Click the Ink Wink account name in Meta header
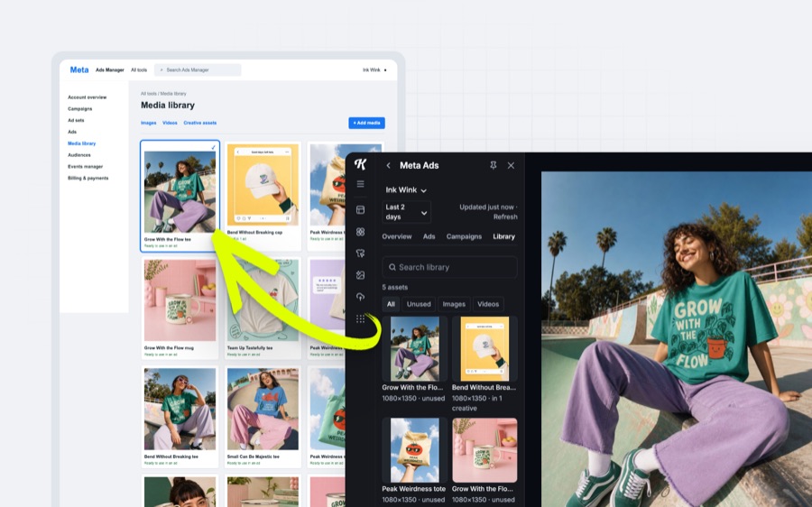 click(x=372, y=69)
